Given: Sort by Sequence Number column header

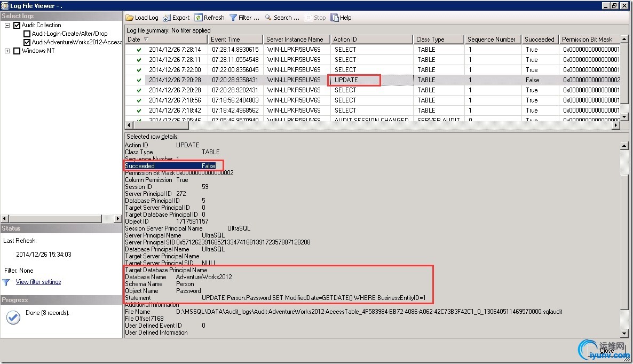Looking at the screenshot, I should 493,39.
